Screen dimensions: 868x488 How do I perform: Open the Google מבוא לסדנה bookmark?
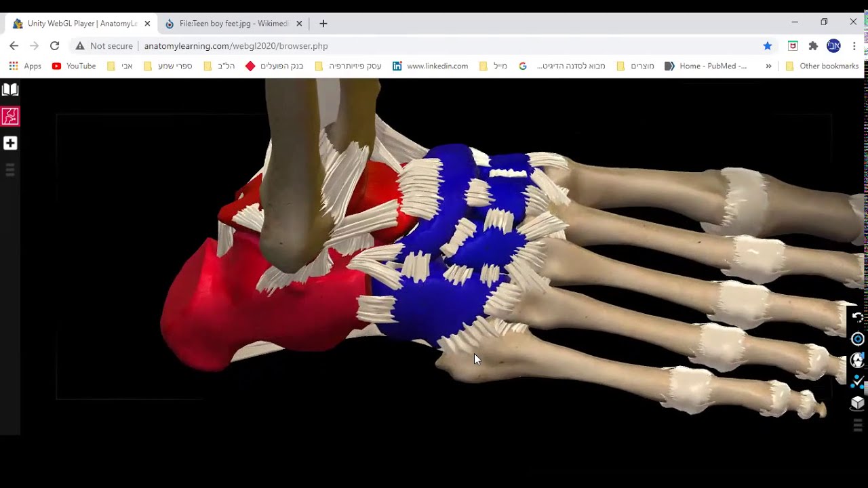561,66
